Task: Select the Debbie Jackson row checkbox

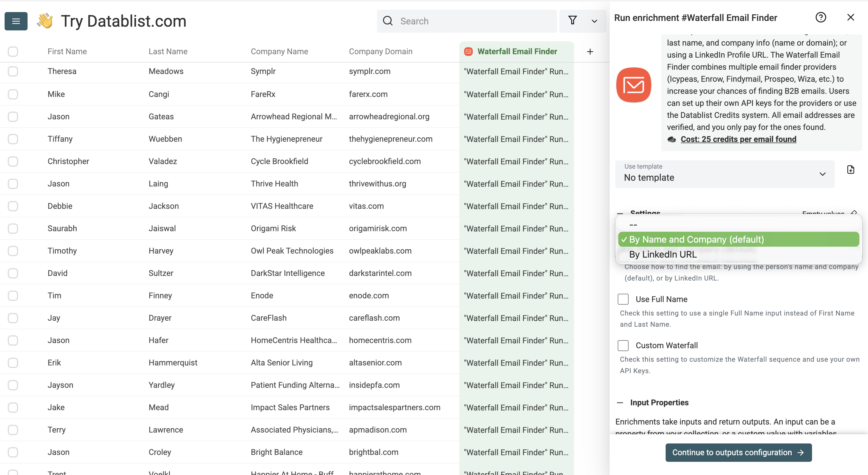Action: click(13, 206)
